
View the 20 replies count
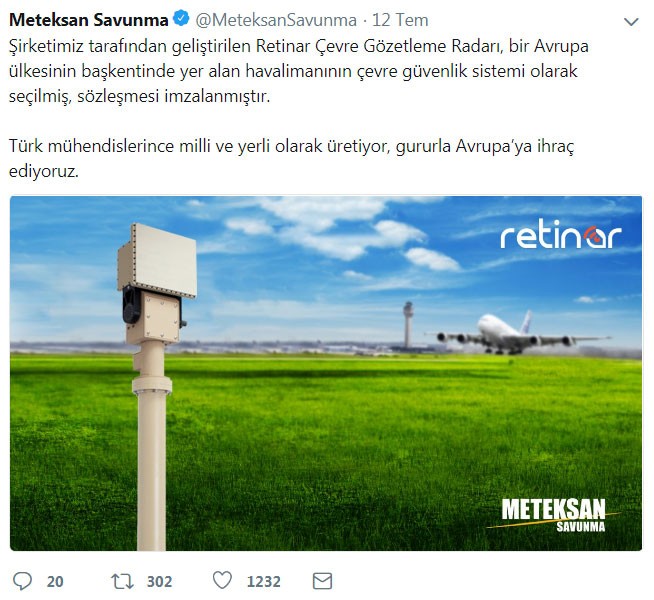(x=55, y=581)
